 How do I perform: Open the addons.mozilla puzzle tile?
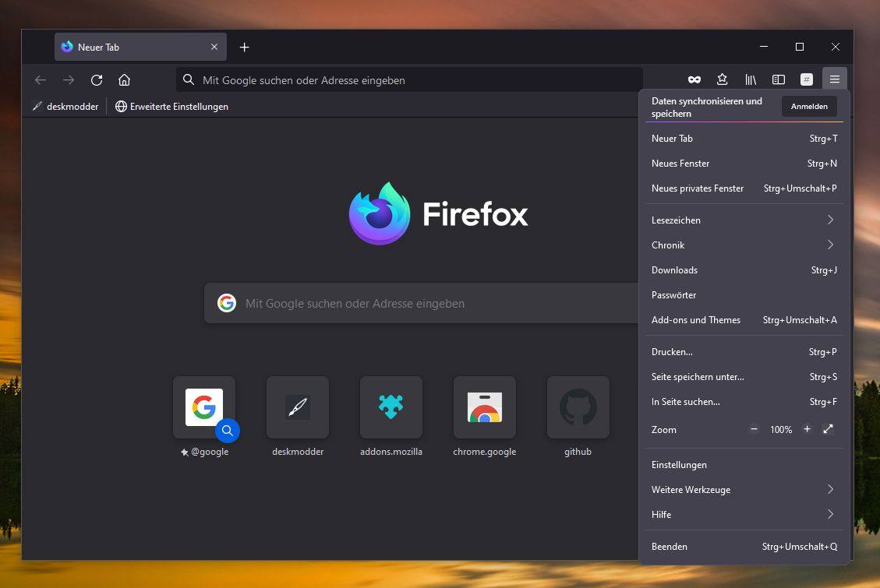tap(391, 407)
